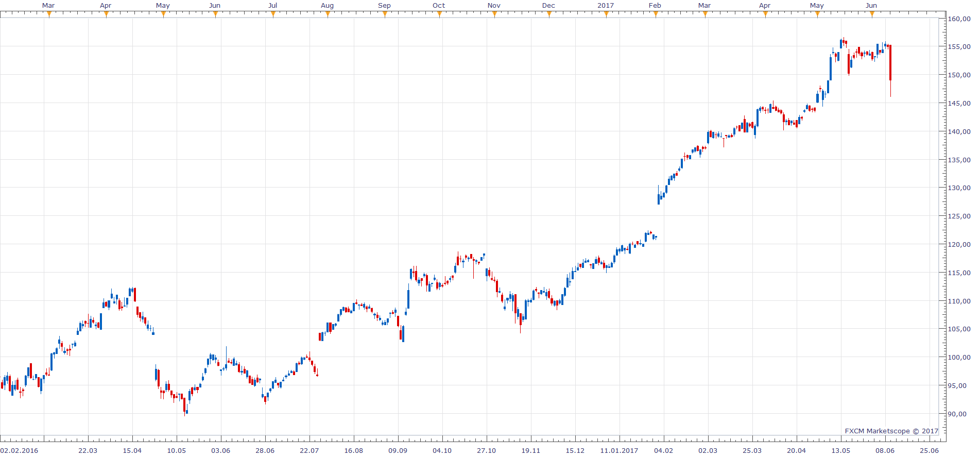This screenshot has height=457, width=980.
Task: Click the orange marker under 2017
Action: [x=606, y=14]
